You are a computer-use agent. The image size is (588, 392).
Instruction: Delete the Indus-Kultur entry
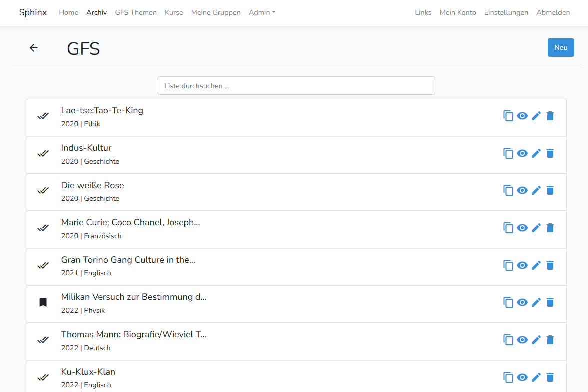coord(550,153)
